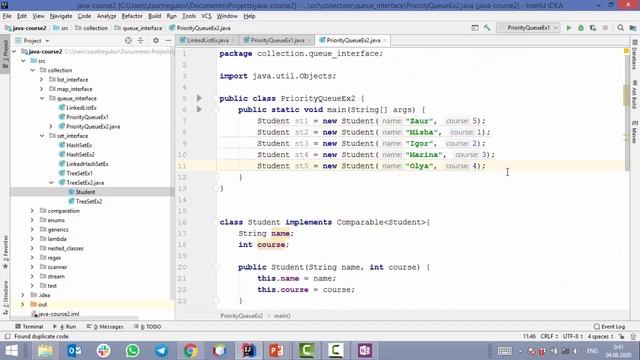Collapse the collection folder
640x360 pixels.
click(33, 70)
